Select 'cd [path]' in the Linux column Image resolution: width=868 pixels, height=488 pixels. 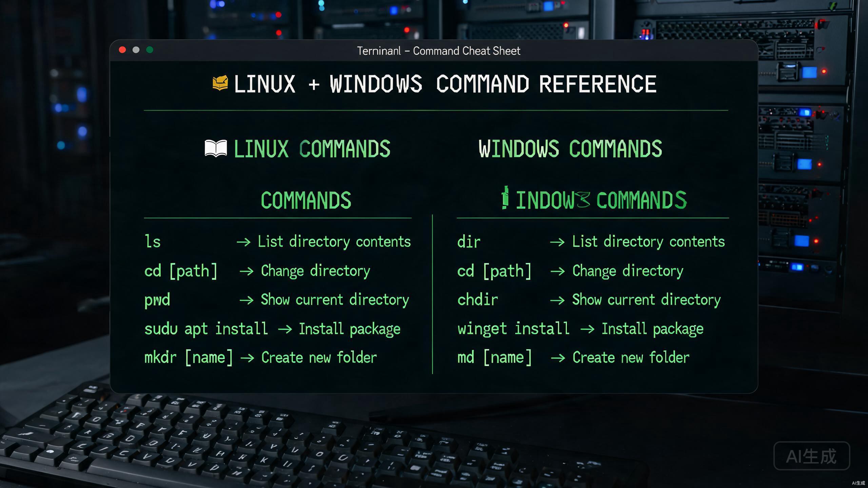181,271
